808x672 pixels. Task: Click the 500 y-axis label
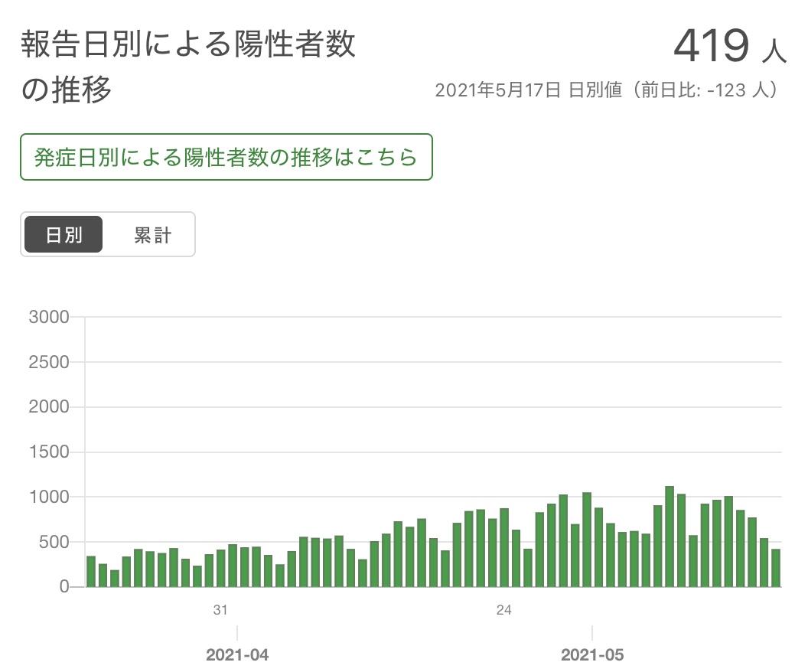pyautogui.click(x=54, y=542)
